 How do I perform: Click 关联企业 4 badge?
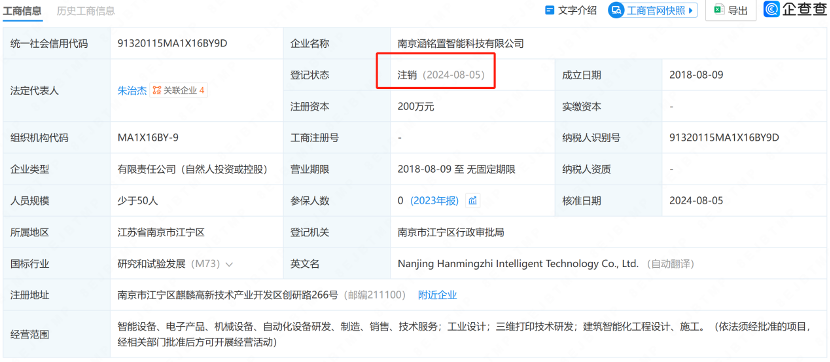coord(179,90)
